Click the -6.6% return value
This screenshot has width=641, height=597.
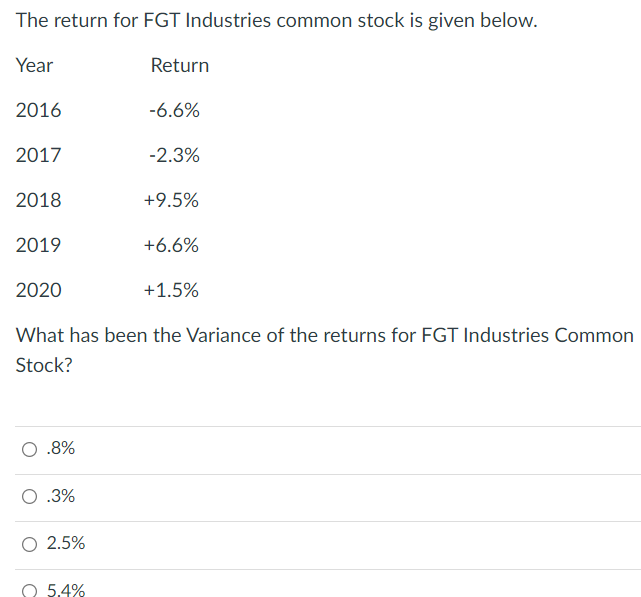(x=173, y=110)
